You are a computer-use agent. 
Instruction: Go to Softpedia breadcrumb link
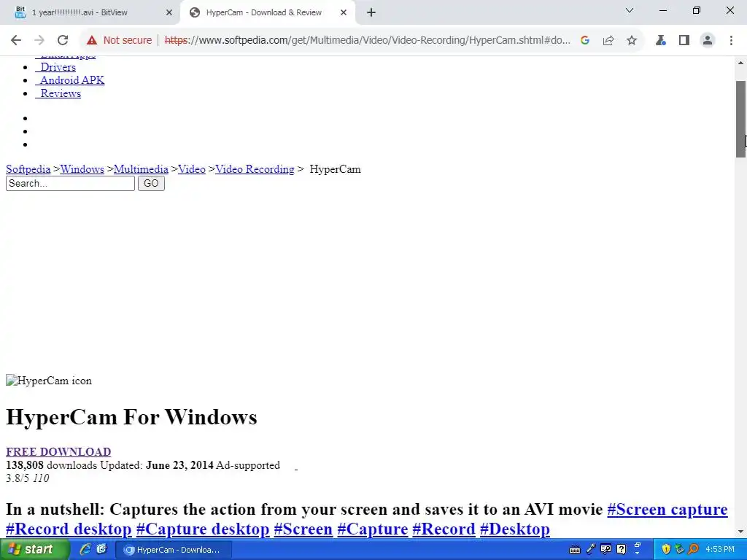point(28,169)
